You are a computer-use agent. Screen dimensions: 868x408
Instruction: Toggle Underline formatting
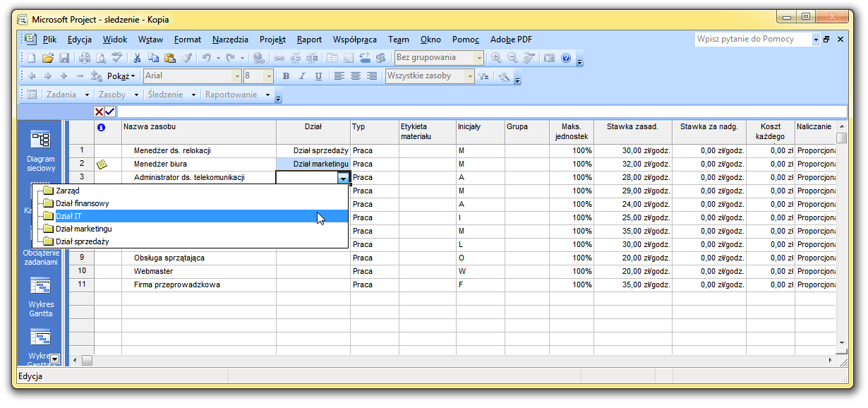pyautogui.click(x=318, y=76)
